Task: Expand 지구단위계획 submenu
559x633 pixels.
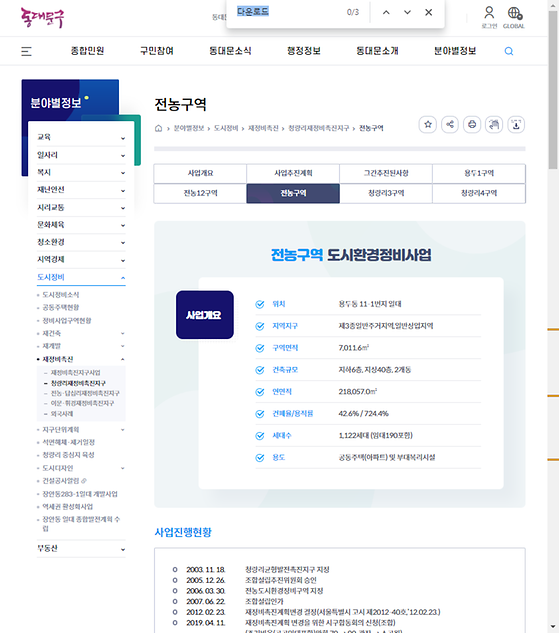Action: coord(122,430)
